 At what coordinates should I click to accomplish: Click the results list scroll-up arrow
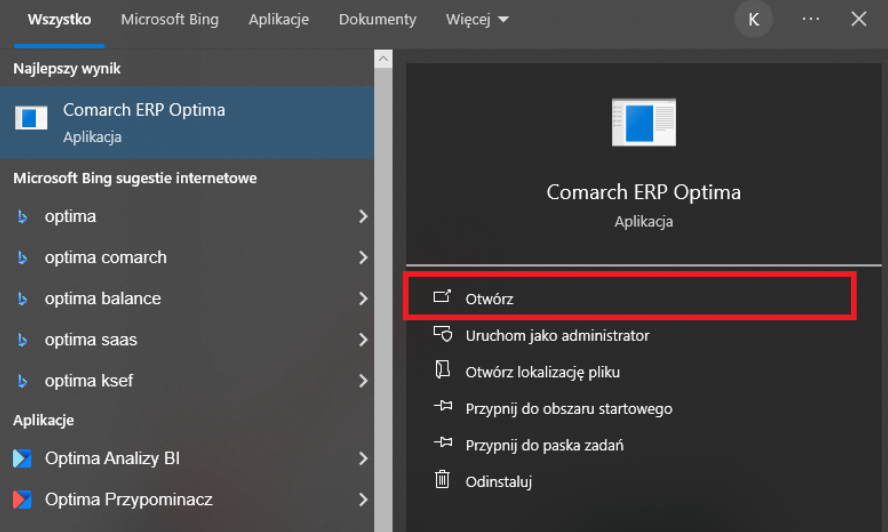tap(383, 59)
